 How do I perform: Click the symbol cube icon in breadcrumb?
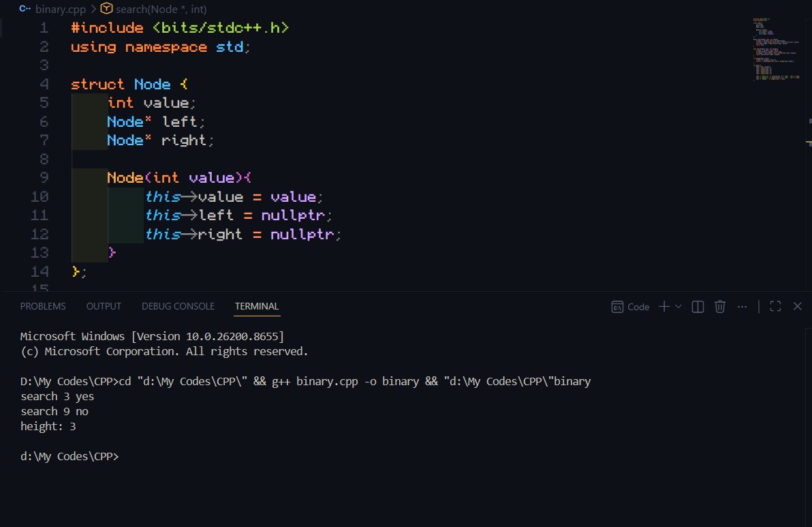(107, 9)
